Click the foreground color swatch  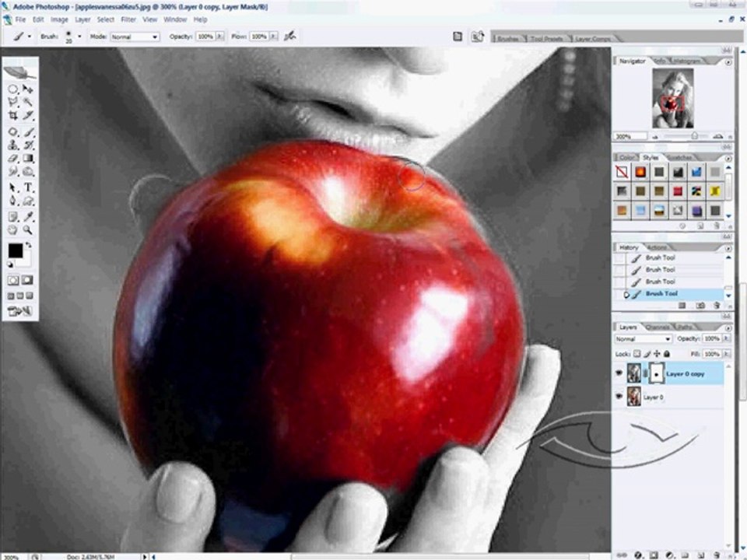point(16,250)
